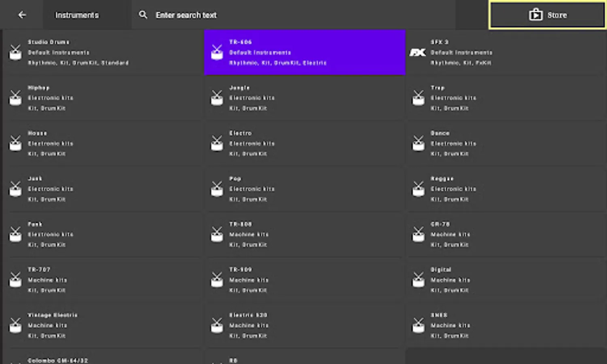Open the Store button

tap(548, 15)
